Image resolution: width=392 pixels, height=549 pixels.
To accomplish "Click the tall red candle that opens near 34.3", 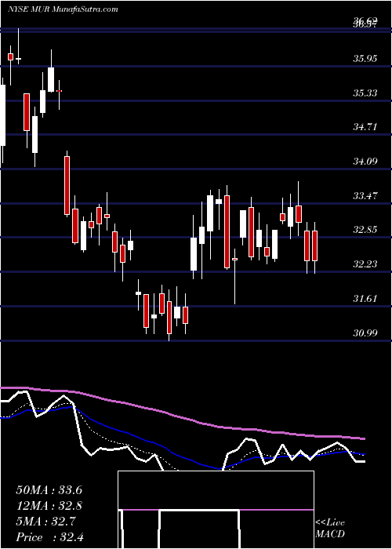I will point(67,185).
